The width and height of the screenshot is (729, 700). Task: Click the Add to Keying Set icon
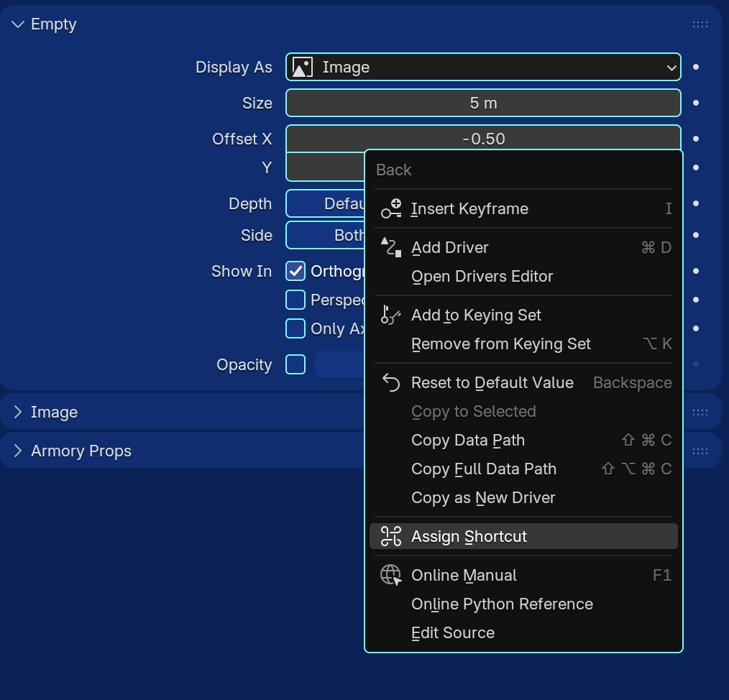(391, 315)
